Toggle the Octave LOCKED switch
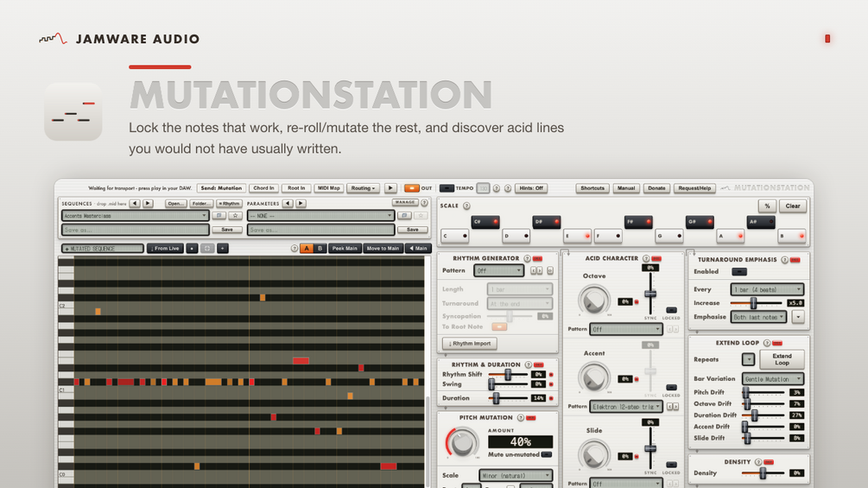This screenshot has width=868, height=488. (671, 310)
